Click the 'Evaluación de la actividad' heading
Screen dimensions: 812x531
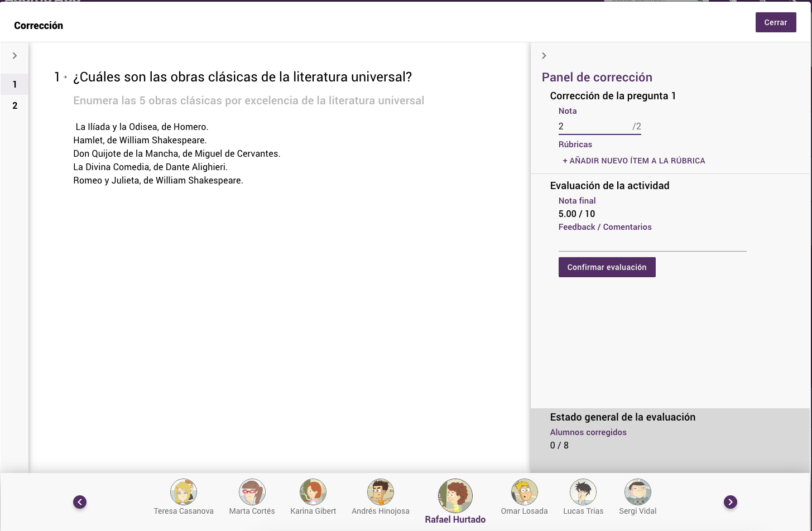click(x=610, y=186)
